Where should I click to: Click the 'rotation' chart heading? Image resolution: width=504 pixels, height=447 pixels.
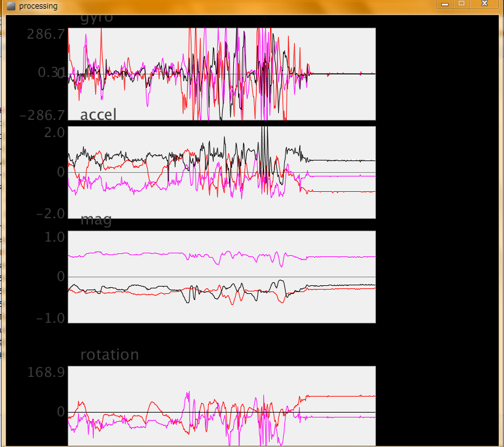[110, 355]
